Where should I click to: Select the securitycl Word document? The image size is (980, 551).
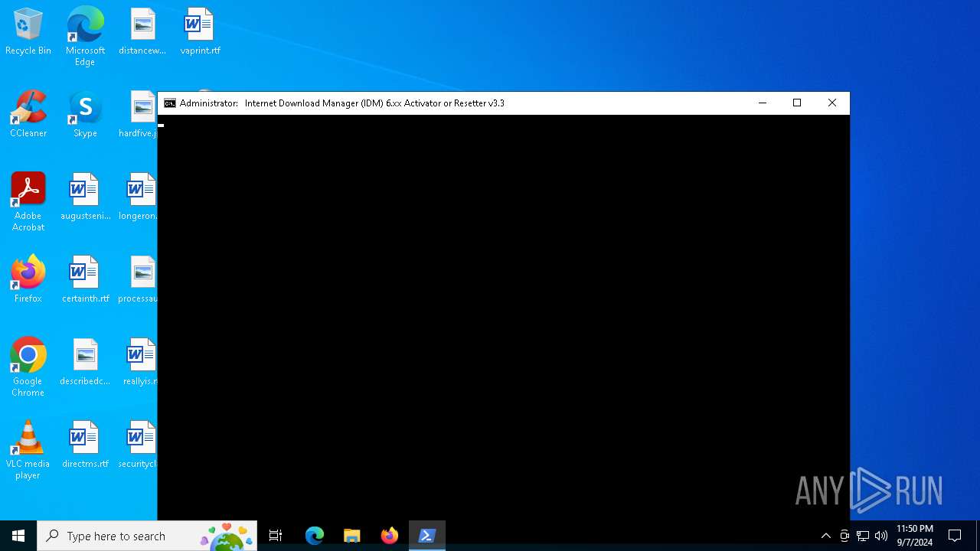(139, 445)
